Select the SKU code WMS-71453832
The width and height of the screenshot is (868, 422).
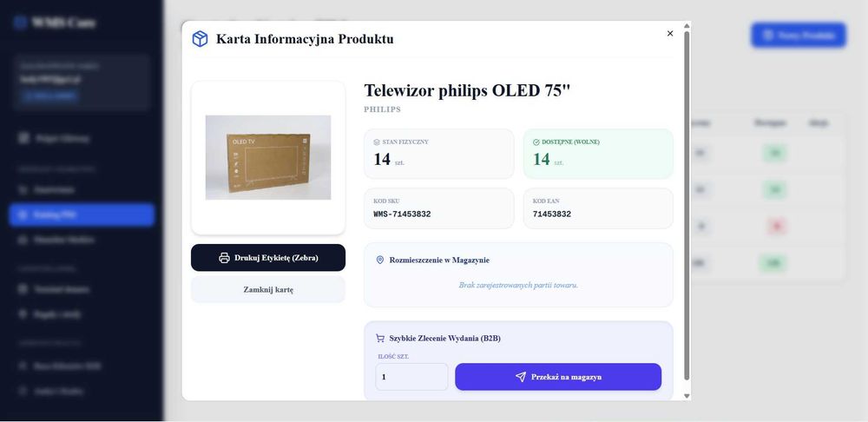point(402,214)
